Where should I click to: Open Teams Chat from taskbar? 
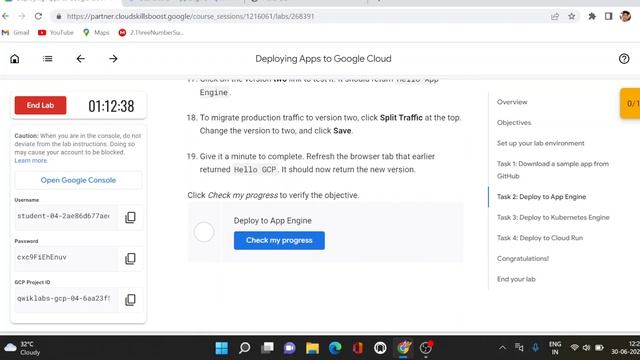click(x=290, y=348)
